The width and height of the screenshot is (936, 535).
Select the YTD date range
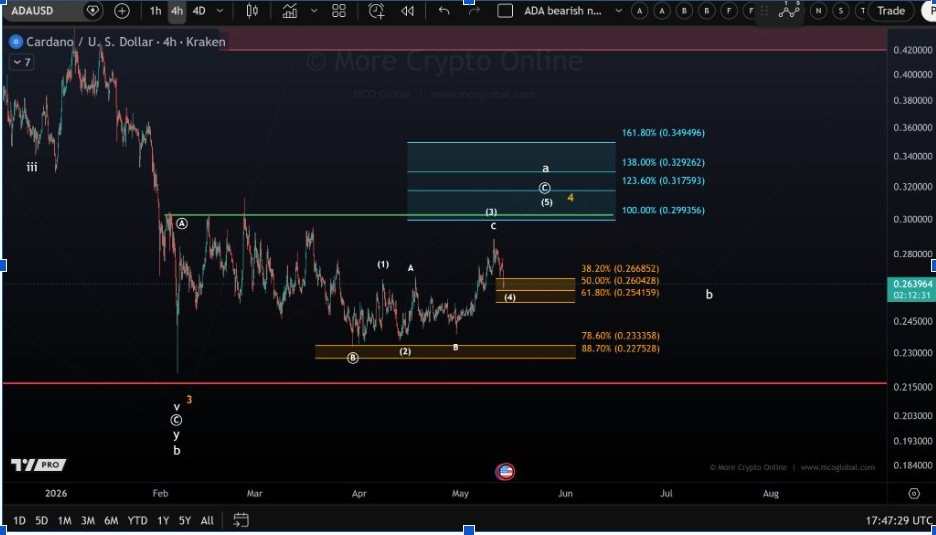click(137, 521)
